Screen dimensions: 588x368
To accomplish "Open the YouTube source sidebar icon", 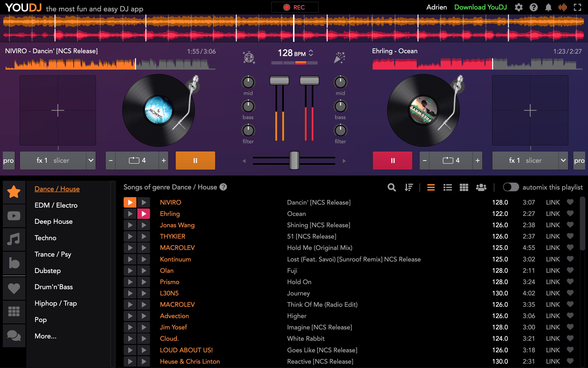I will point(14,216).
